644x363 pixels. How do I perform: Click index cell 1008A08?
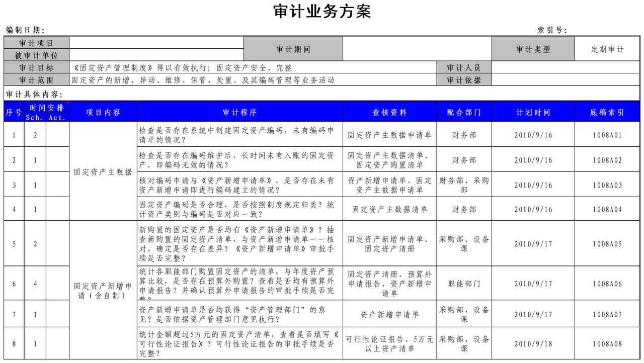(607, 343)
